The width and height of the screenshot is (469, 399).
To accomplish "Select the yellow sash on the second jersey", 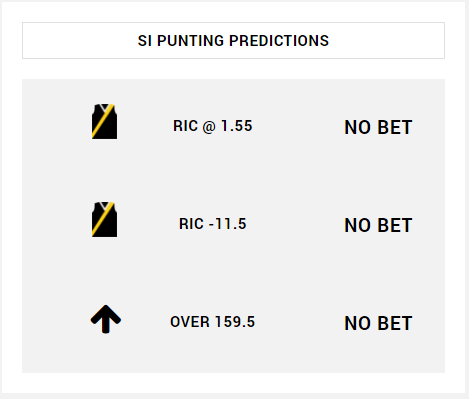I will [x=103, y=219].
